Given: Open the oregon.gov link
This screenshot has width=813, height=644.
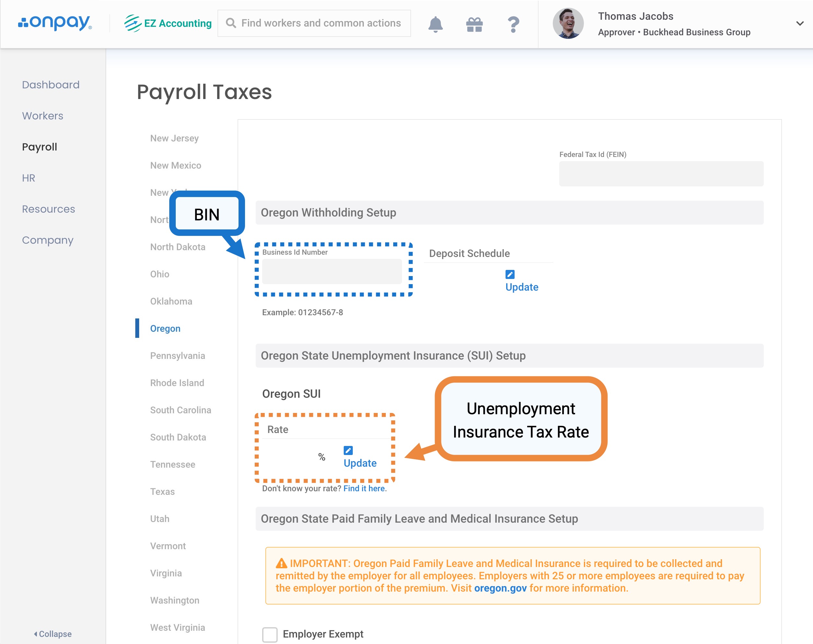Looking at the screenshot, I should [x=500, y=588].
